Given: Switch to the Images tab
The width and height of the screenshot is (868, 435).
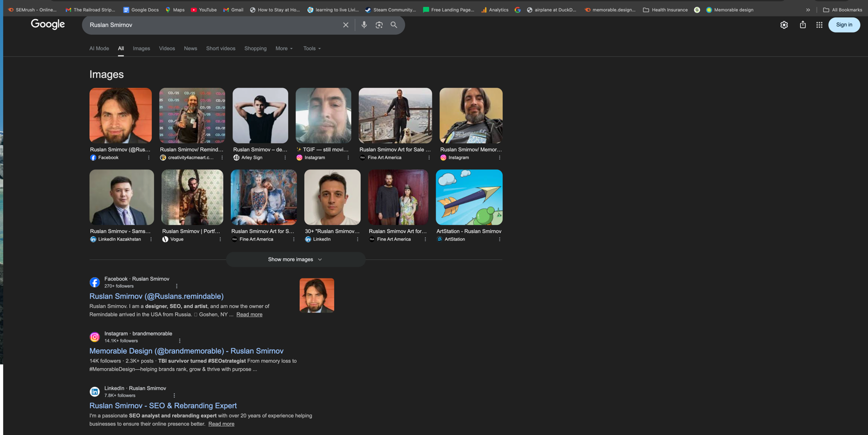Looking at the screenshot, I should coord(142,49).
